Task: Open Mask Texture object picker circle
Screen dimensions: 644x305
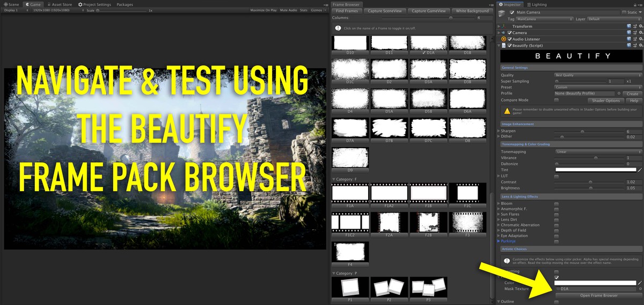Action: pyautogui.click(x=640, y=289)
